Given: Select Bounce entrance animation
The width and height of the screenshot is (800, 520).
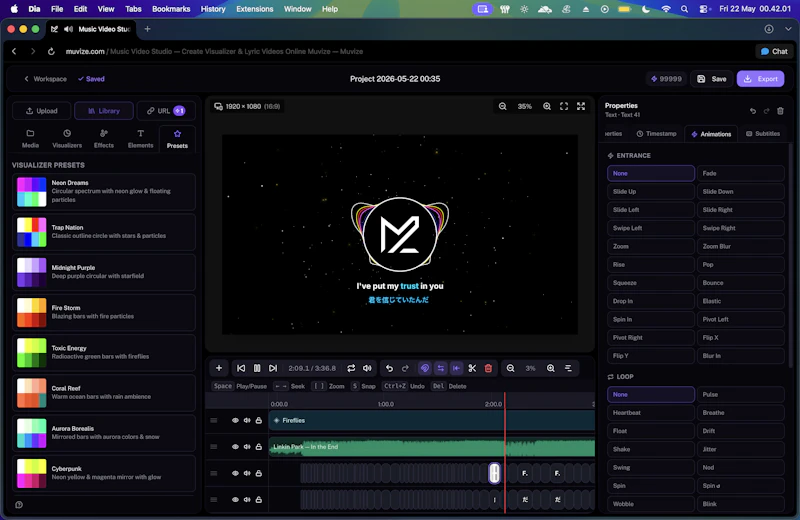Looking at the screenshot, I should (x=740, y=283).
